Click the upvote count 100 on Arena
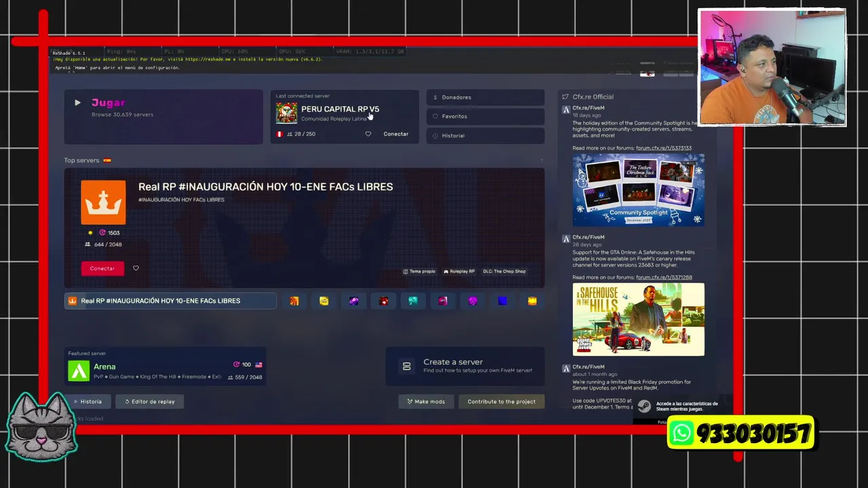This screenshot has height=488, width=868. pos(242,365)
